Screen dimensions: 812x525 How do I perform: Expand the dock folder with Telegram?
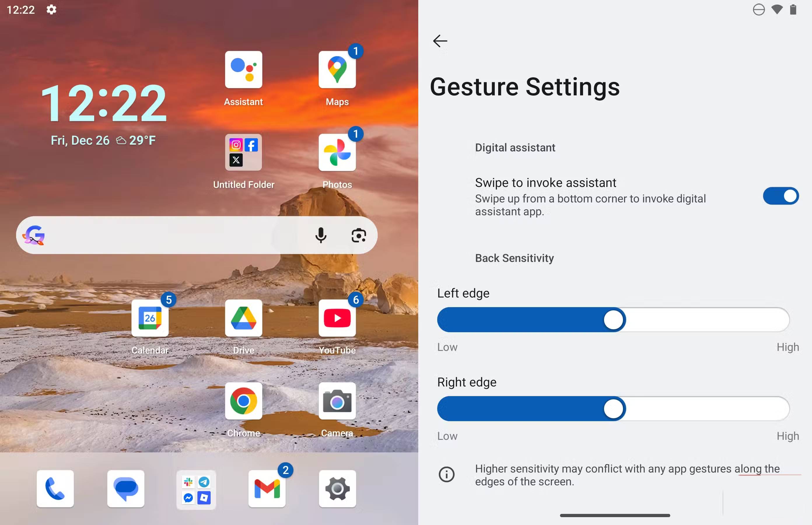click(x=196, y=489)
